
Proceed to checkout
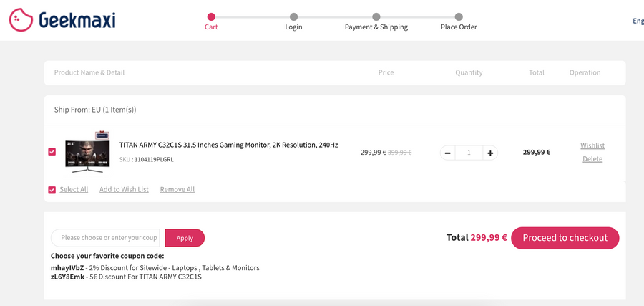click(x=565, y=238)
